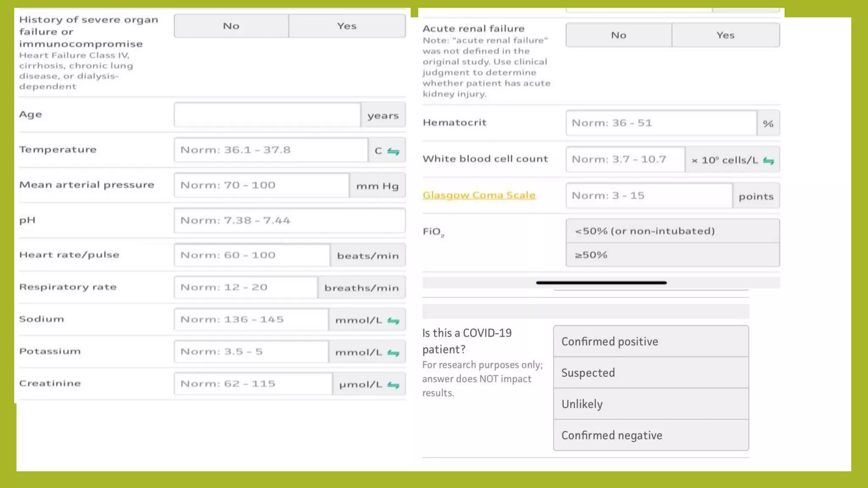868x488 pixels.
Task: Select Yes for history of organ failure
Action: [x=347, y=26]
